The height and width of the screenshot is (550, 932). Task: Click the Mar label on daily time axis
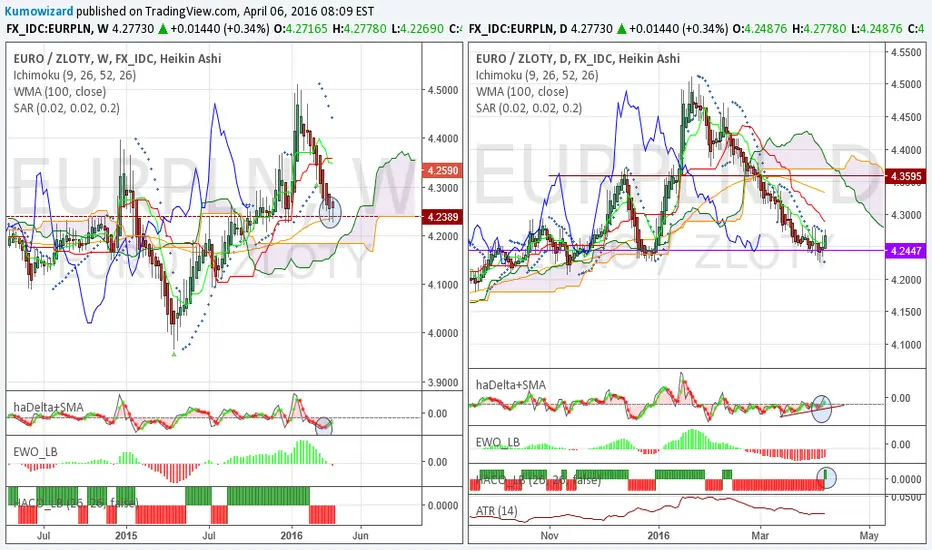tap(760, 535)
